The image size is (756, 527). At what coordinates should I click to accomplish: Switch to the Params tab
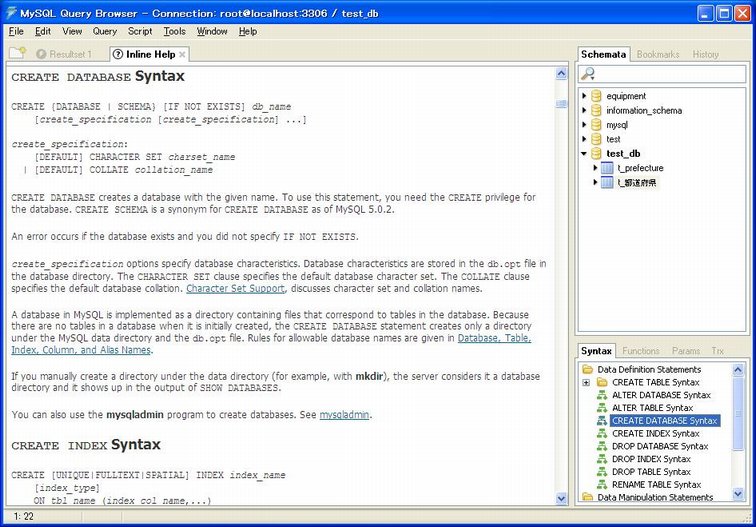(x=686, y=351)
